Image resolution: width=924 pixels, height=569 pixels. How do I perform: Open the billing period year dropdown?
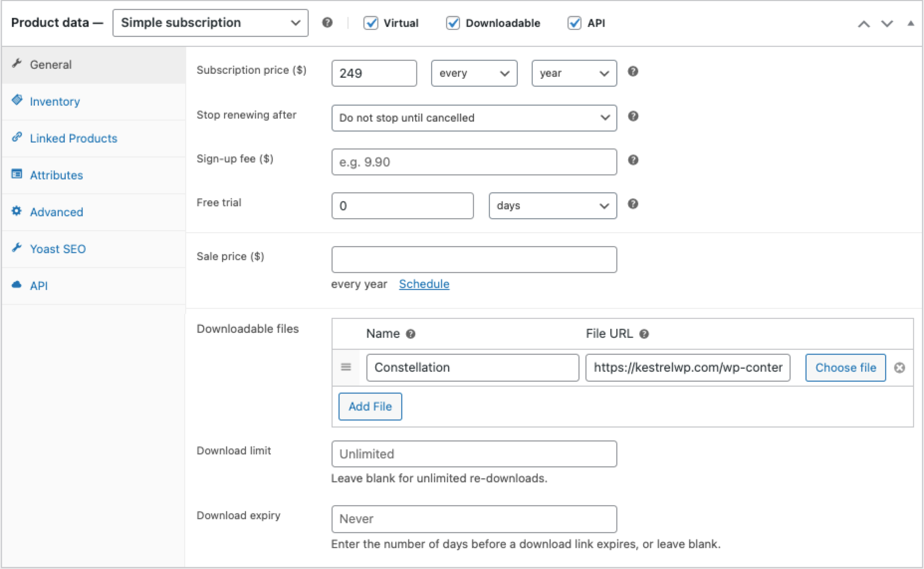[x=574, y=73]
